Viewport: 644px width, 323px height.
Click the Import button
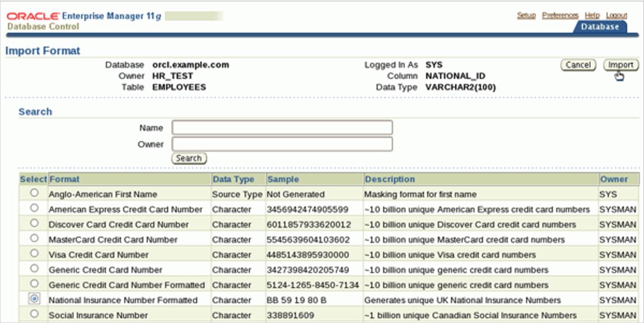coord(621,65)
